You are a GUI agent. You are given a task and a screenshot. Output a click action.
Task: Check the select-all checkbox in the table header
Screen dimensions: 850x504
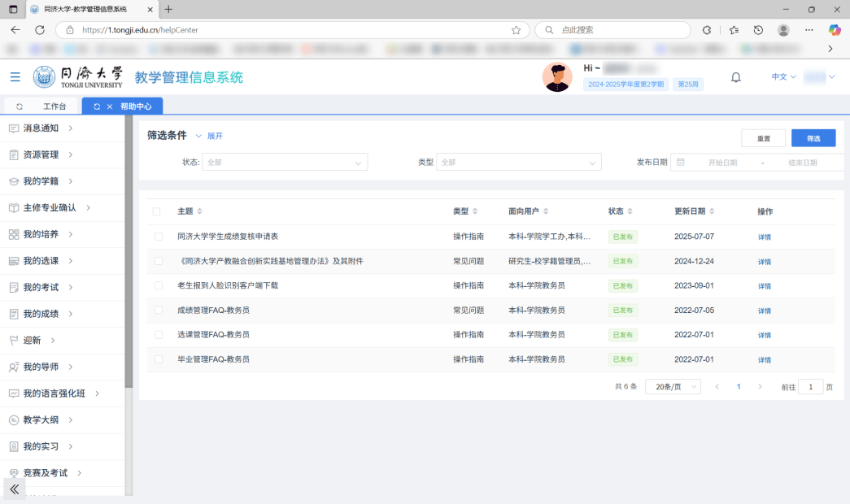(157, 211)
